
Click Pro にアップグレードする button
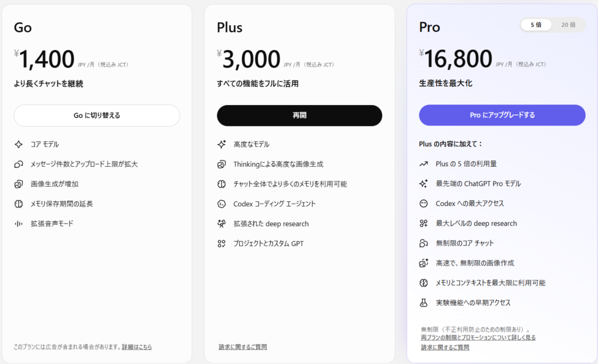pos(502,115)
